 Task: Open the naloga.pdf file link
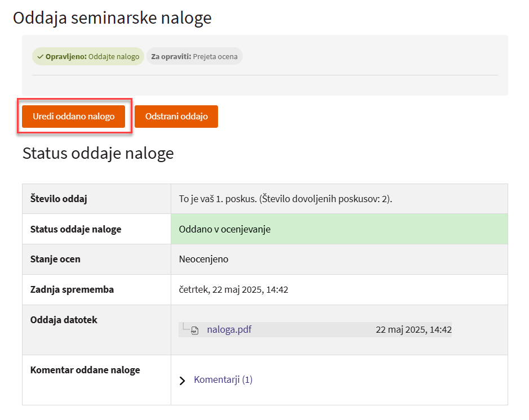point(229,330)
